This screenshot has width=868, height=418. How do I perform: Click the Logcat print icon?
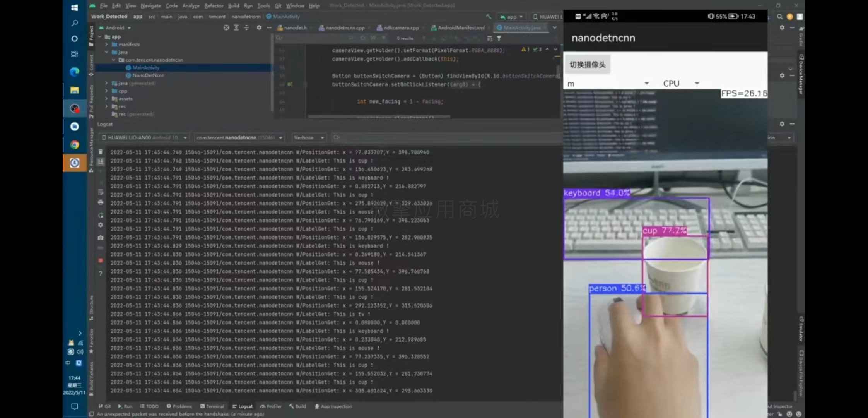[x=101, y=202]
